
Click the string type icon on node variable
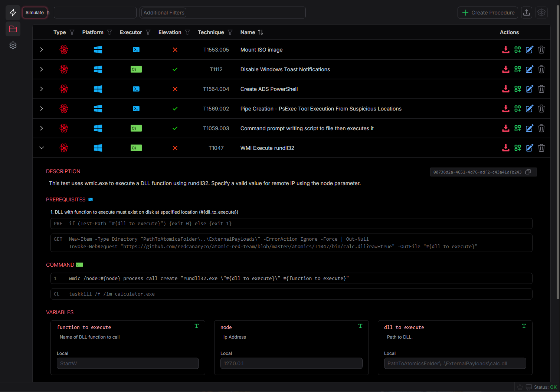[x=360, y=326]
